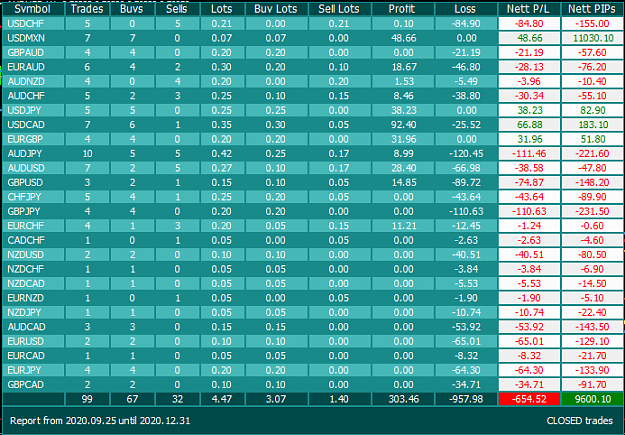625x435 pixels.
Task: Select the EURCHF symbol cell
Action: click(33, 226)
